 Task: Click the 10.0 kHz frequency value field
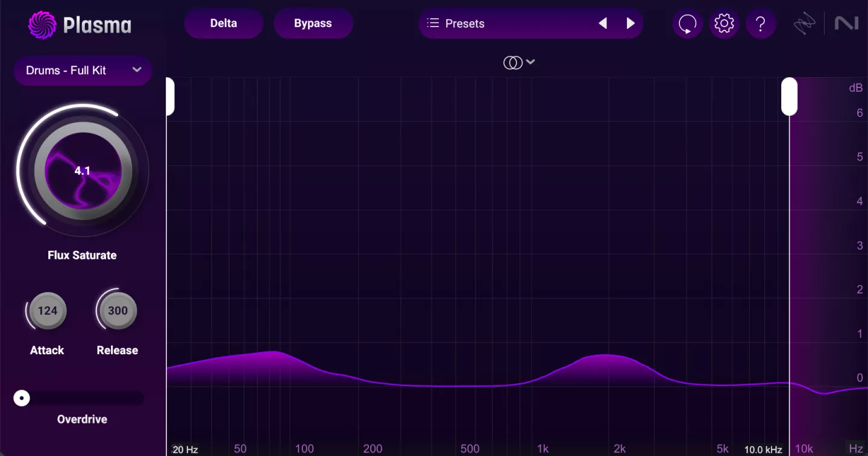click(x=763, y=449)
